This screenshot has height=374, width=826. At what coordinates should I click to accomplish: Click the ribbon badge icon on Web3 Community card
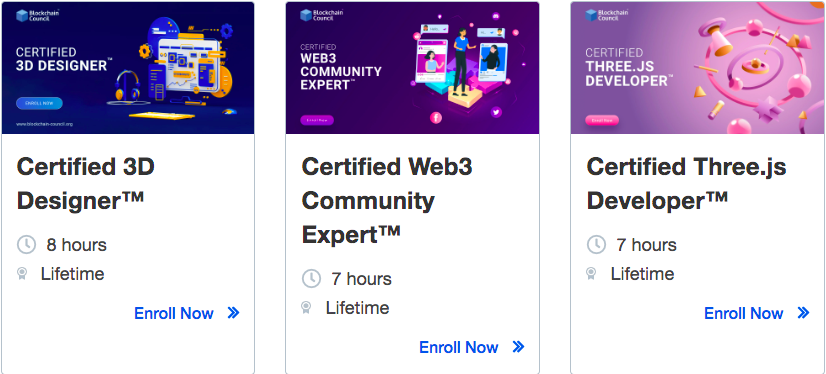click(307, 308)
